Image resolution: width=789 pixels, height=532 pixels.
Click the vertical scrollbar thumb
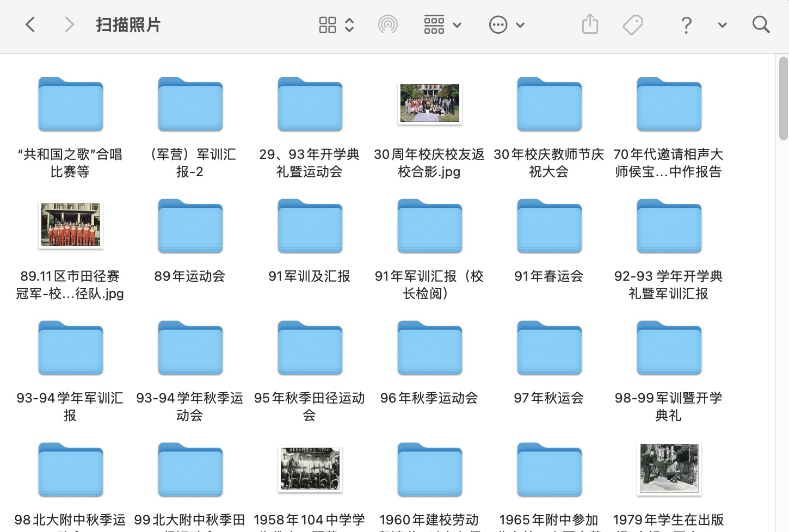pos(783,98)
